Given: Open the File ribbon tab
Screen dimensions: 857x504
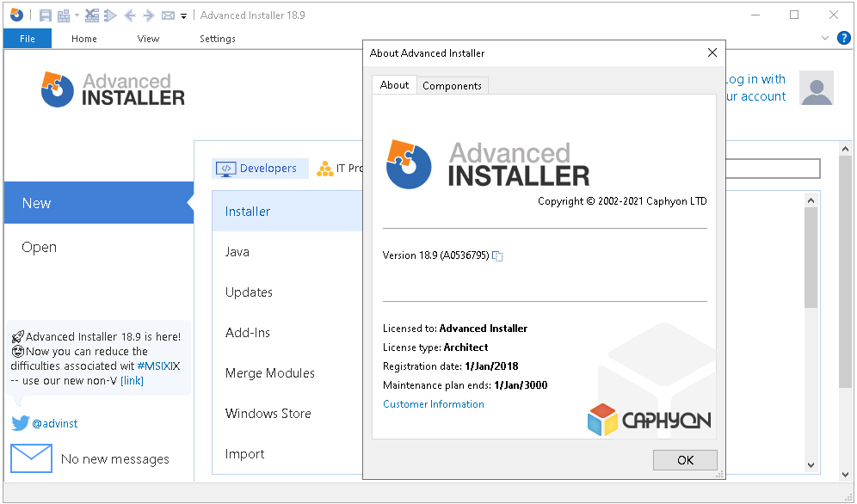Looking at the screenshot, I should coord(28,38).
